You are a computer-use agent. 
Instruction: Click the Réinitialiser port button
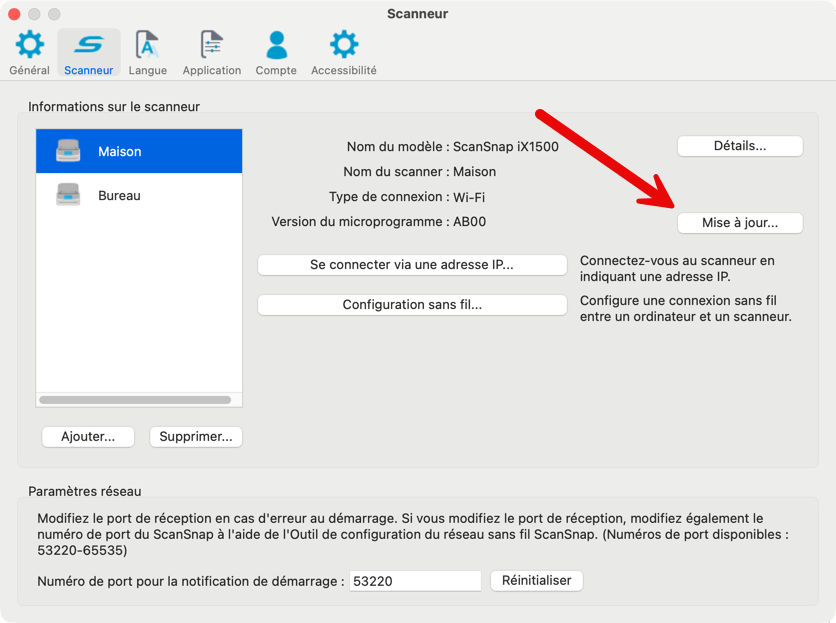537,581
